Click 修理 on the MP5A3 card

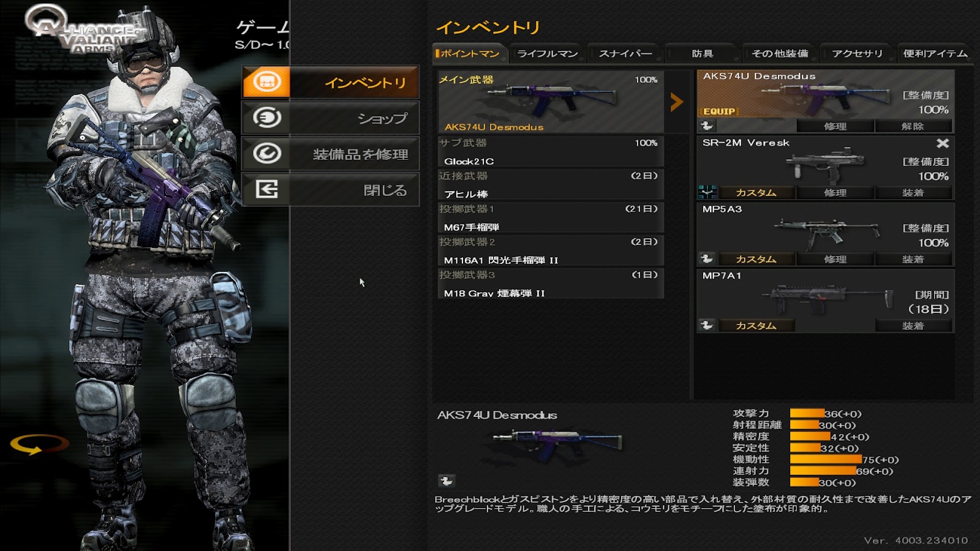coord(835,260)
